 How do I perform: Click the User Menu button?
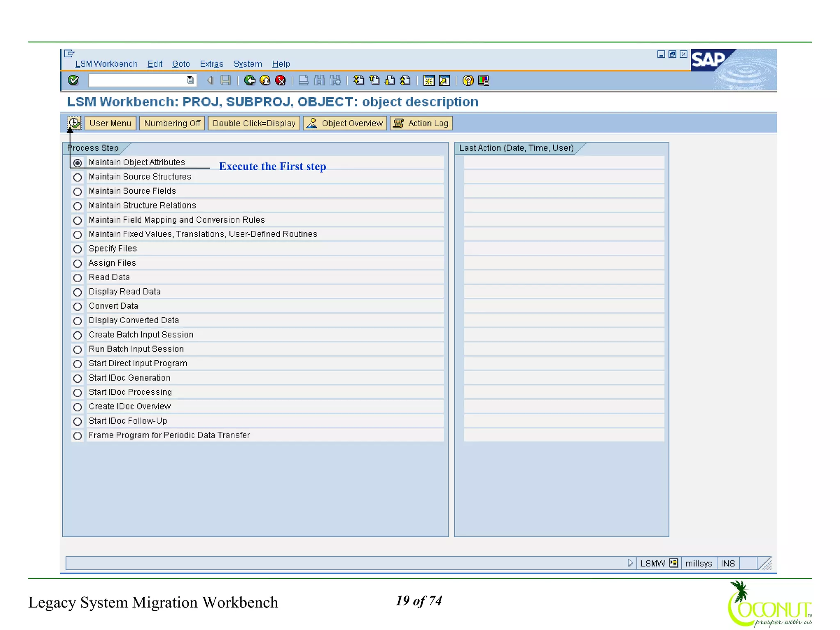[110, 123]
